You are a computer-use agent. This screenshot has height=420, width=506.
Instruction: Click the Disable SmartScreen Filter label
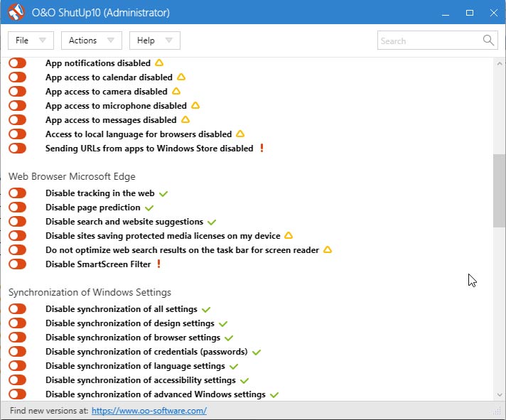point(98,264)
